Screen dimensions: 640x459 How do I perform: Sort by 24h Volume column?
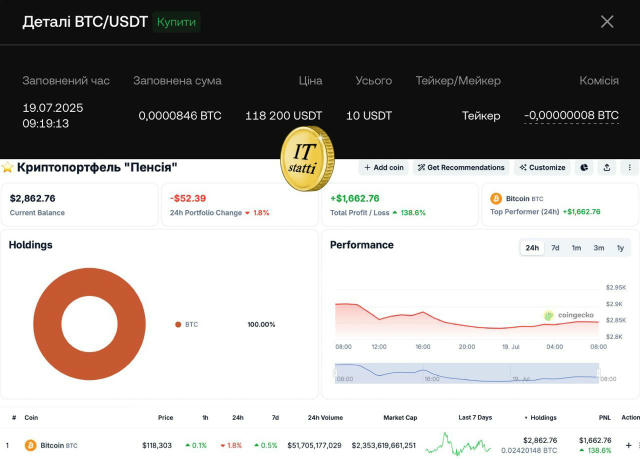point(325,417)
